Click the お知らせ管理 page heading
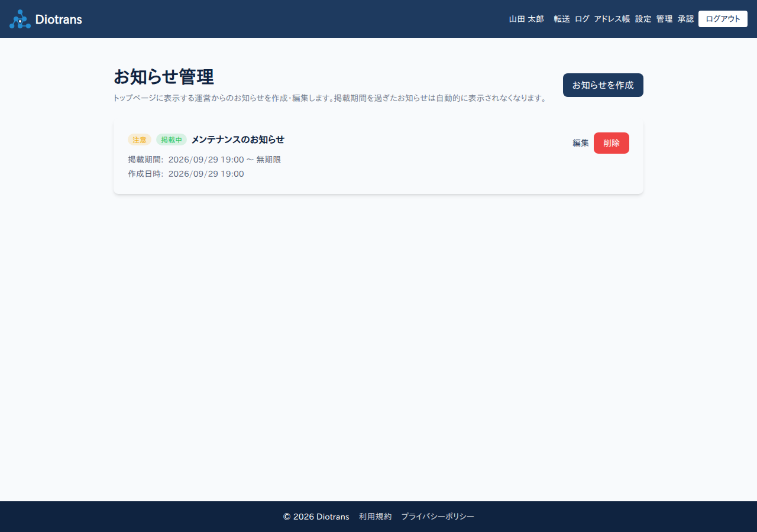Viewport: 757px width, 532px height. (164, 77)
